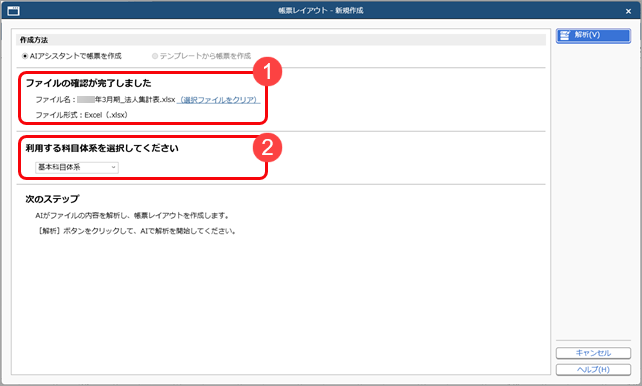Click the キャンセル button
Screen dimensions: 642x386
coord(593,353)
